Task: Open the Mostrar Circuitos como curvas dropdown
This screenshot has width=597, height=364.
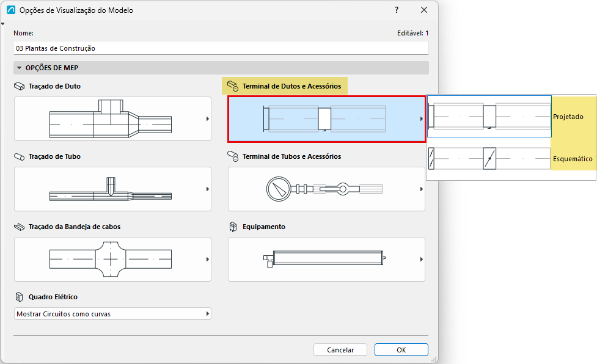Action: [112, 314]
